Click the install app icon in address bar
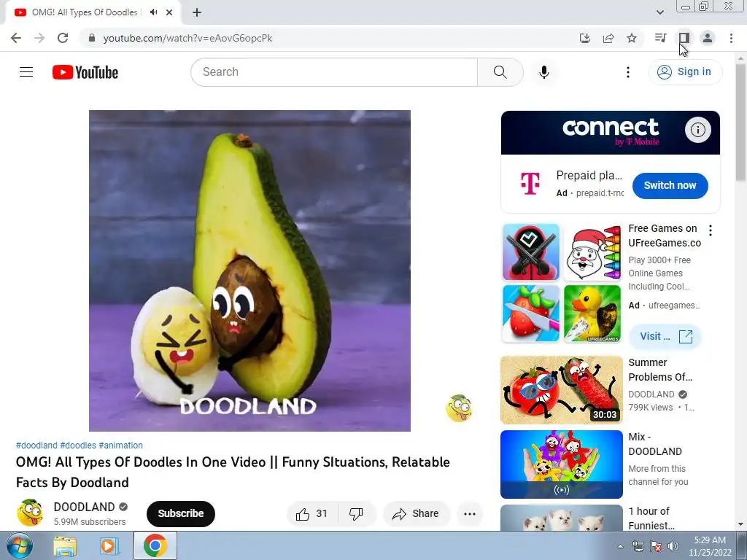Image resolution: width=747 pixels, height=560 pixels. point(585,38)
